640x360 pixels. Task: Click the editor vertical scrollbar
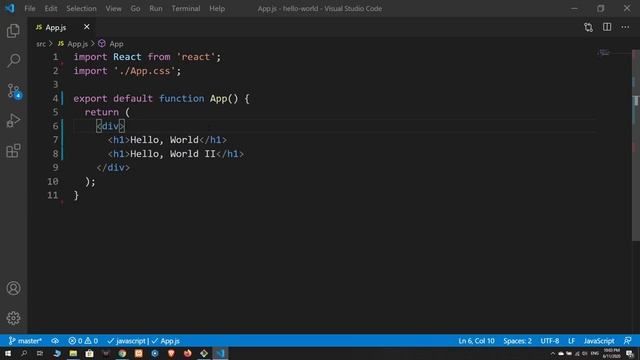(x=636, y=145)
